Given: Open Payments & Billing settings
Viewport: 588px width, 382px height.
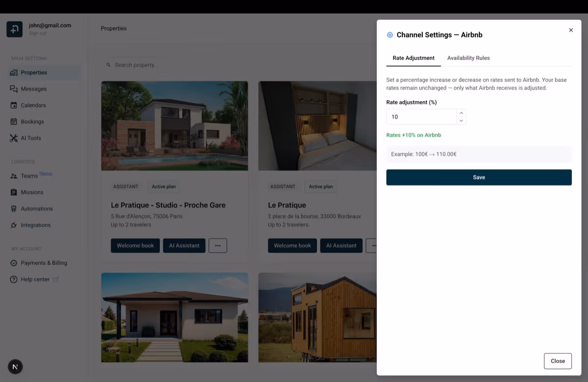Looking at the screenshot, I should [43, 263].
